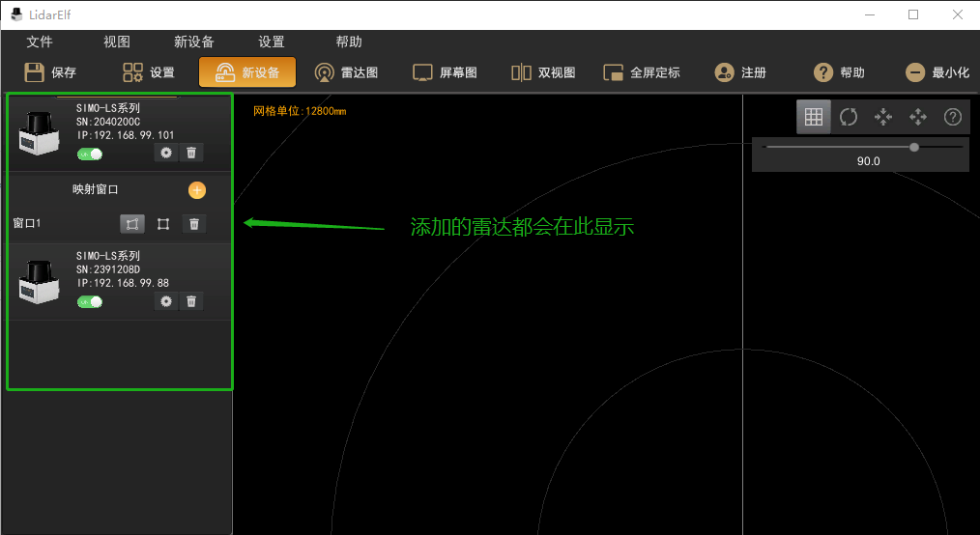The height and width of the screenshot is (535, 980).
Task: Delete the radar with IP 192.168.99.88
Action: [x=191, y=301]
